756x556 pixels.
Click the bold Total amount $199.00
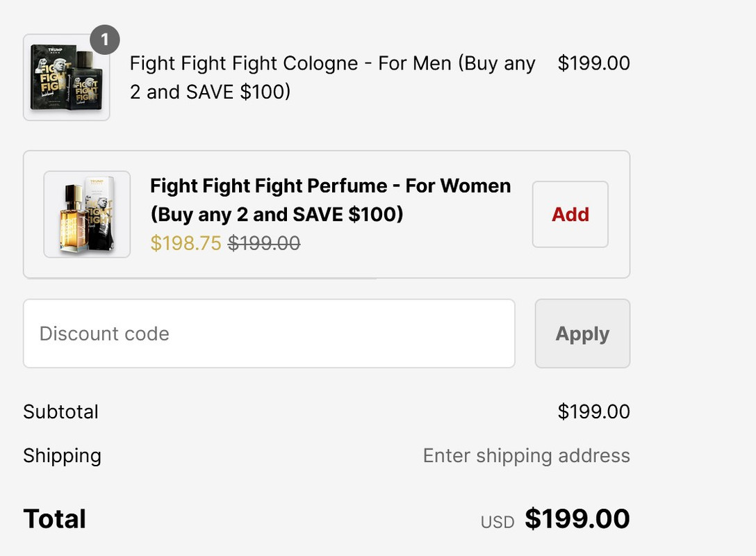577,519
